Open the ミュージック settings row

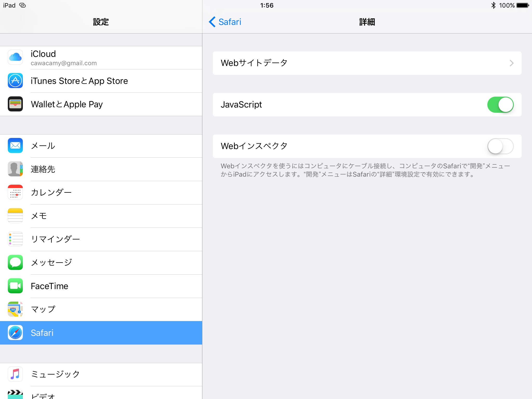click(55, 374)
